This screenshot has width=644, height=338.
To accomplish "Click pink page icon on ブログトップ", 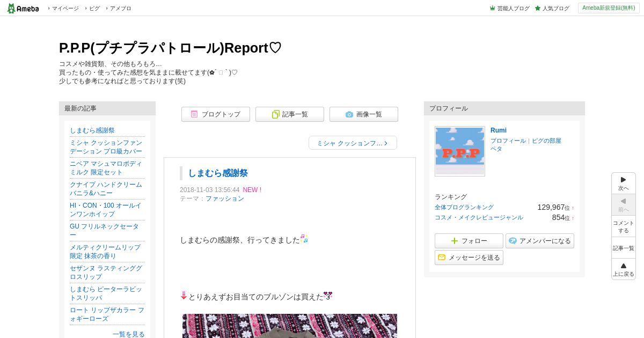I will click(194, 114).
